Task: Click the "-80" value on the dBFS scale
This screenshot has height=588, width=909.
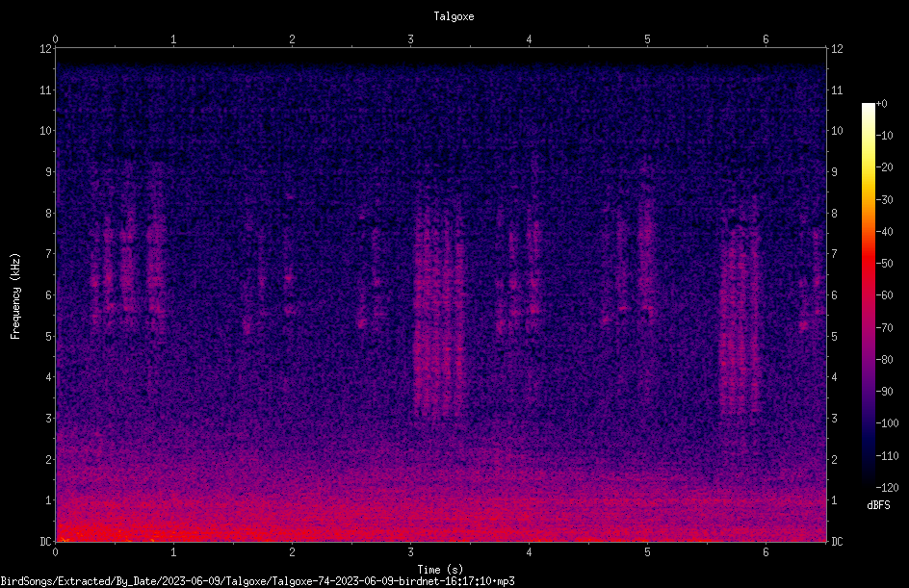Action: click(x=884, y=360)
